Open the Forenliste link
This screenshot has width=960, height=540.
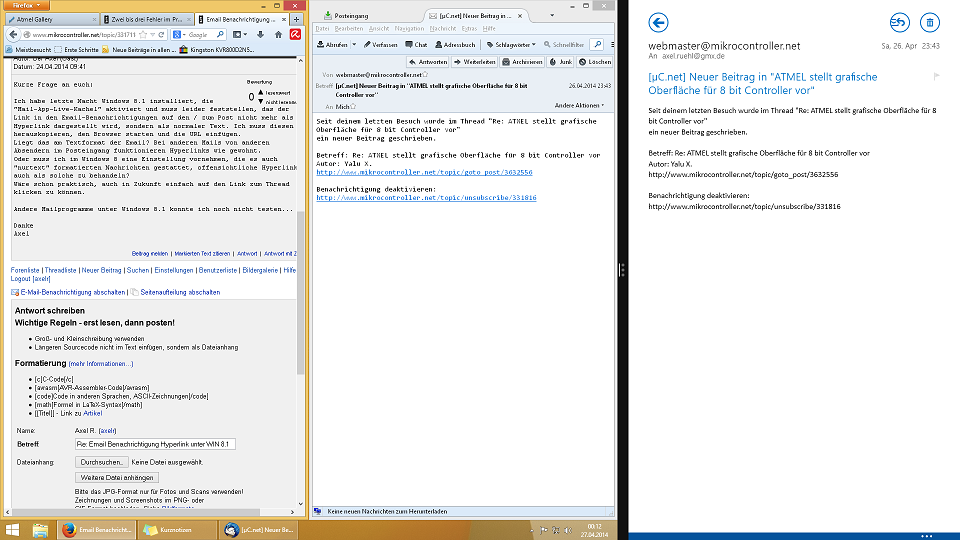[25, 270]
